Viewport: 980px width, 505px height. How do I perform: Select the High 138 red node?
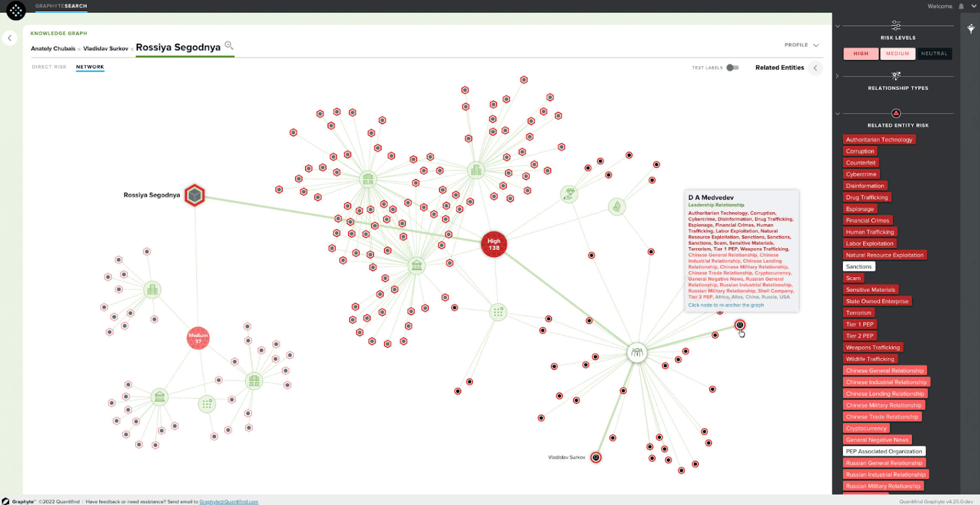tap(494, 244)
